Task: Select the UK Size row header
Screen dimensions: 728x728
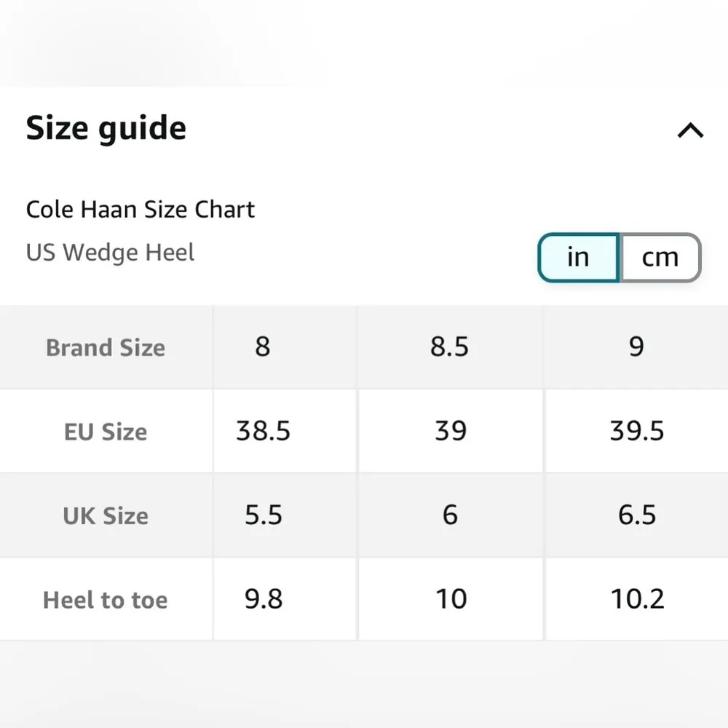Action: [x=106, y=515]
